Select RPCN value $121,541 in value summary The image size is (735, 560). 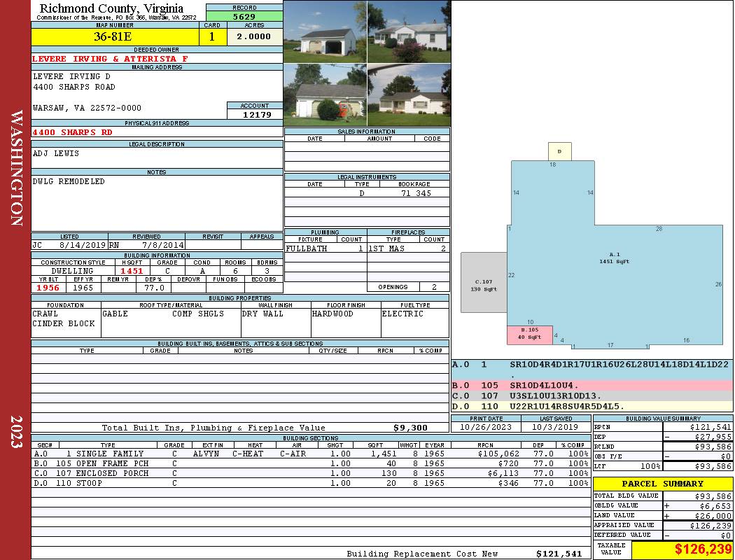coord(710,428)
